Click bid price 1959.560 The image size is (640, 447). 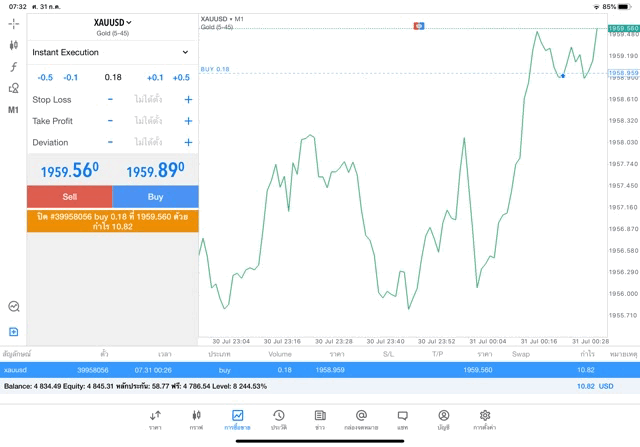click(70, 170)
